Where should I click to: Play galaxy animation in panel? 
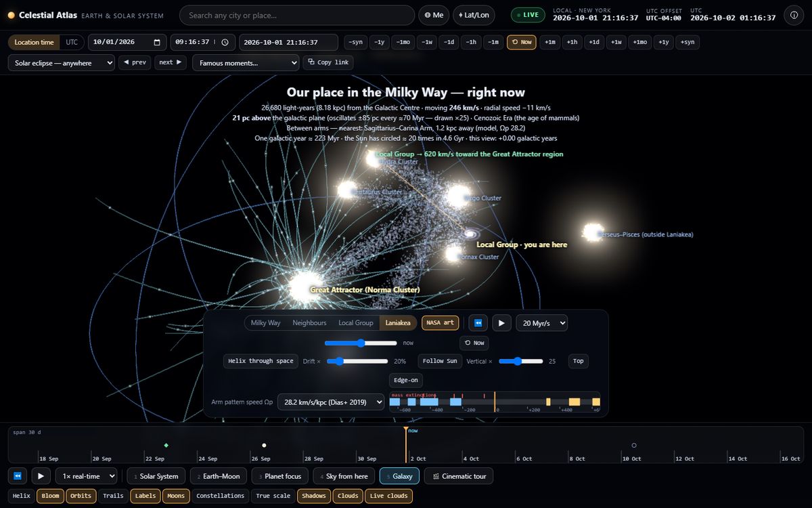tap(501, 323)
